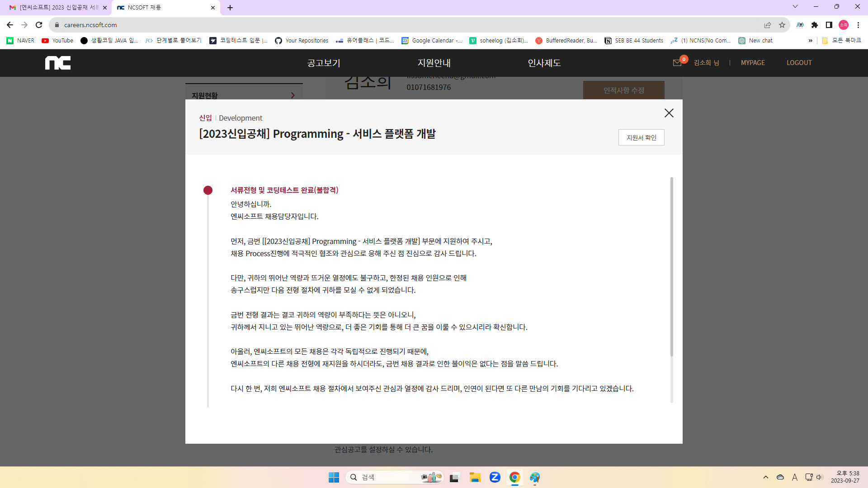Open the tab search dropdown arrow
Viewport: 868px width, 488px height.
[795, 6]
